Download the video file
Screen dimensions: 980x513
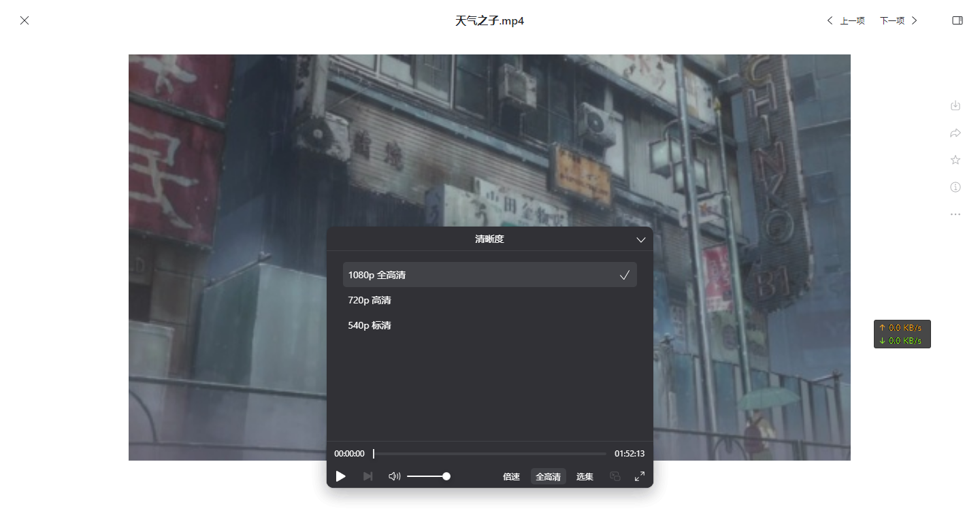[x=955, y=105]
